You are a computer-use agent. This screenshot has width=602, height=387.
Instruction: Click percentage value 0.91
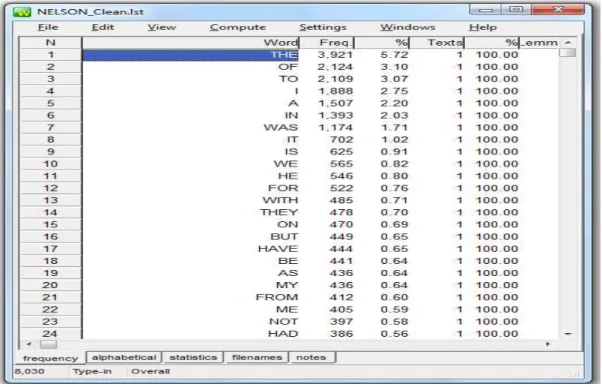394,152
